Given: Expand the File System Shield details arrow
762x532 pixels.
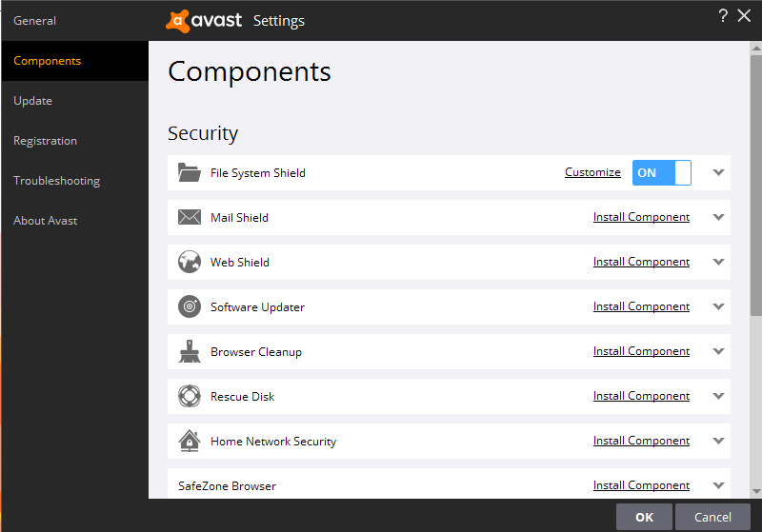Looking at the screenshot, I should [x=719, y=172].
